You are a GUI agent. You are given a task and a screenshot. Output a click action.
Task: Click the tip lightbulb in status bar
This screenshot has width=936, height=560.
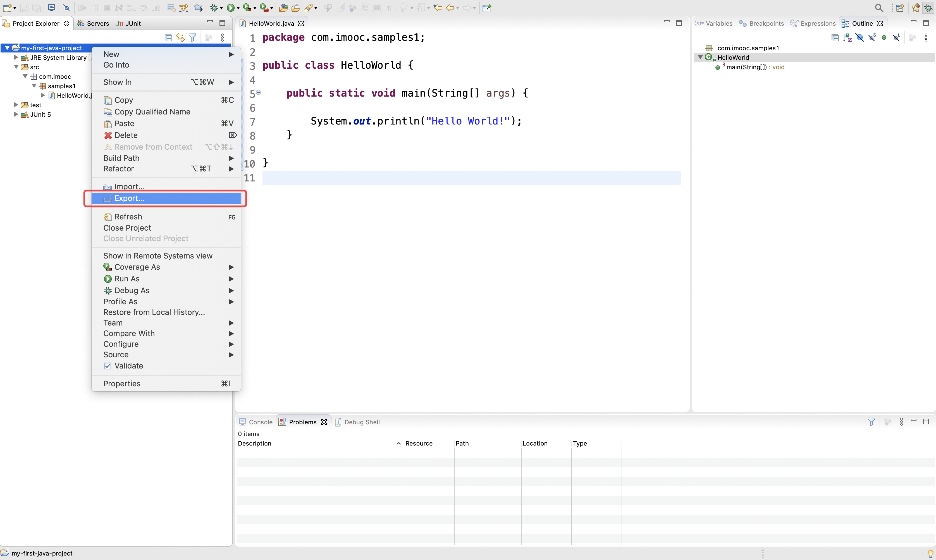click(930, 554)
